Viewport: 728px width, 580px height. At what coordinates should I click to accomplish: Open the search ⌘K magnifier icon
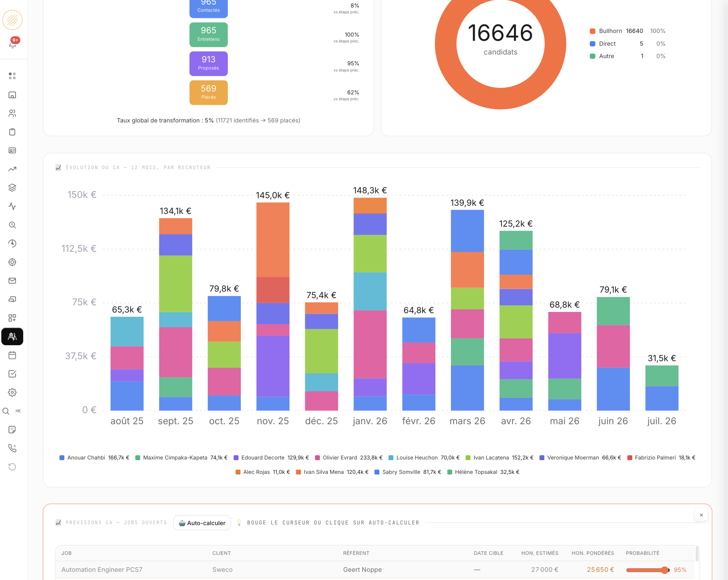point(6,411)
